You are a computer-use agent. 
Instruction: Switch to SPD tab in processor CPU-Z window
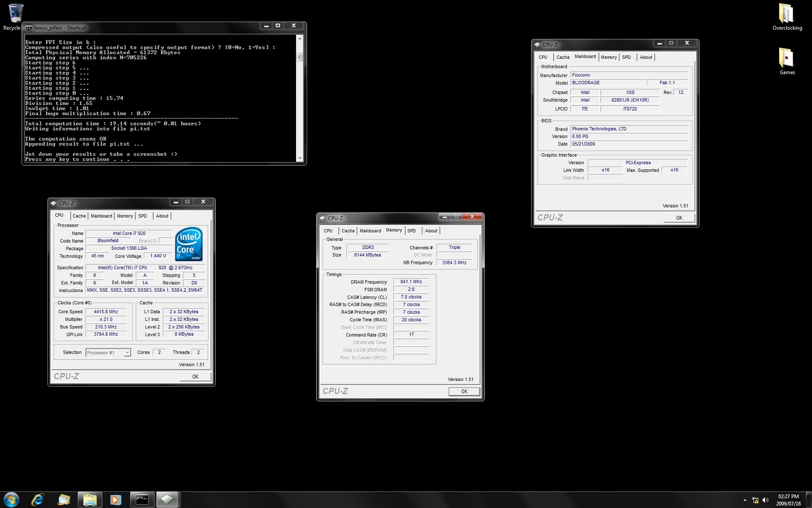tap(142, 216)
